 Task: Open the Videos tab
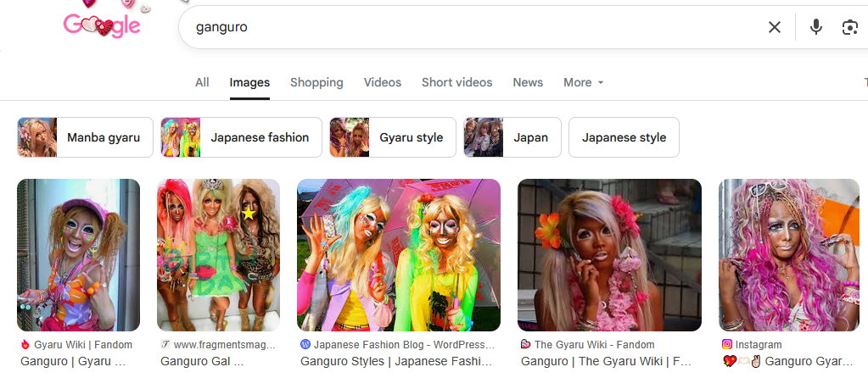383,82
